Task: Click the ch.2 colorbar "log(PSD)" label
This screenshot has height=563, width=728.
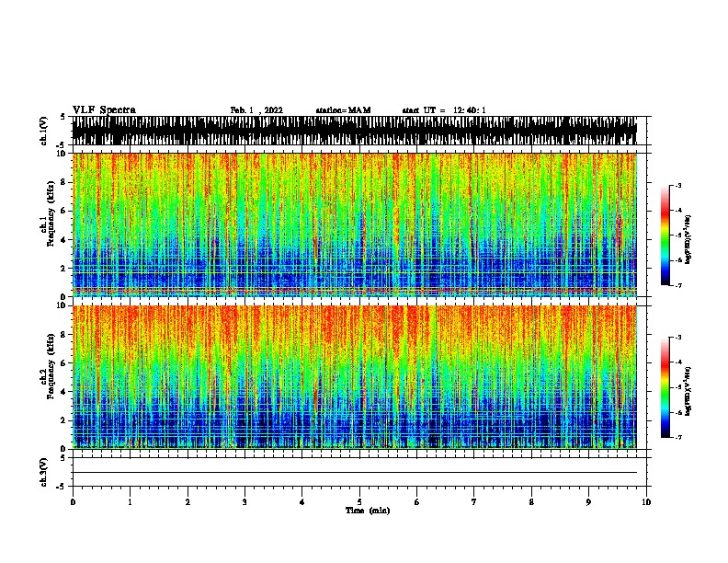Action: 688,391
